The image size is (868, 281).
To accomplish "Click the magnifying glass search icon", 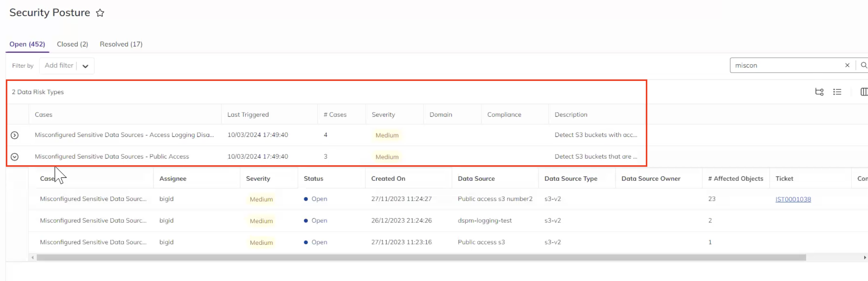I will (x=864, y=65).
